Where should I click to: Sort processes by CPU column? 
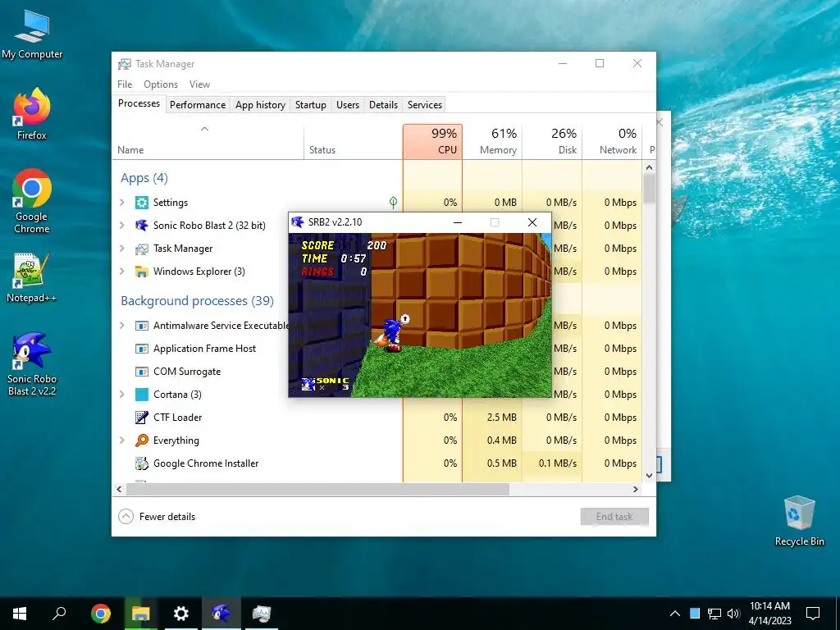point(432,141)
